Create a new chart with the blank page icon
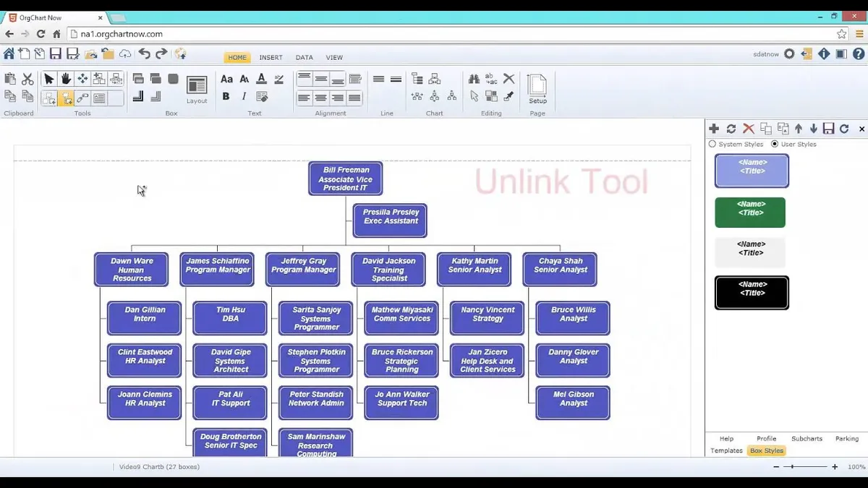 [x=24, y=53]
